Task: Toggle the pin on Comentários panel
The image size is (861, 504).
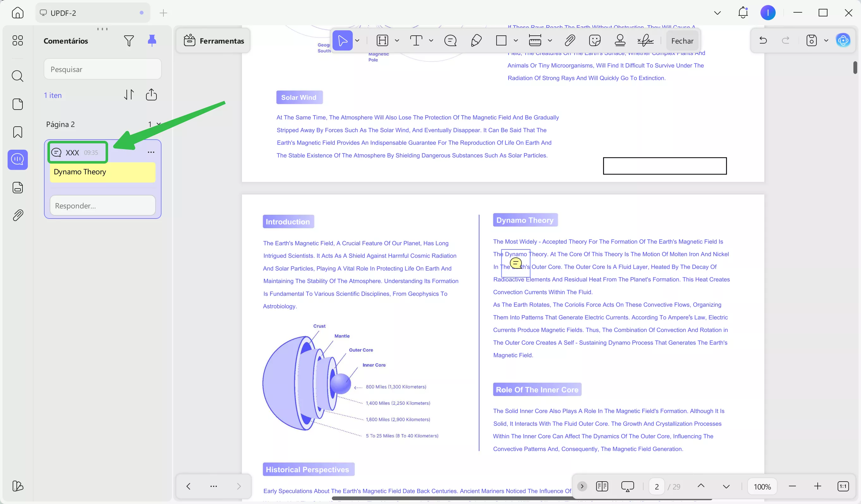Action: 152,41
